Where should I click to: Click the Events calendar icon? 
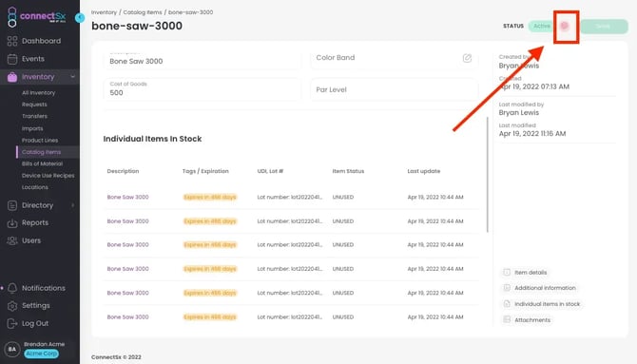tap(12, 59)
